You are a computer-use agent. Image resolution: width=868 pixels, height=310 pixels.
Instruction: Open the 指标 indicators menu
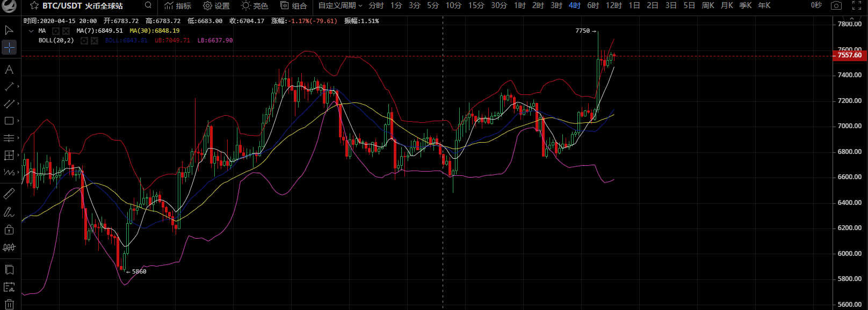point(178,5)
